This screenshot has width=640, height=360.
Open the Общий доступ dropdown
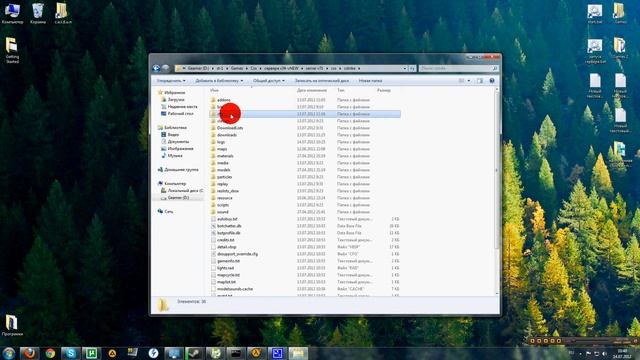269,81
